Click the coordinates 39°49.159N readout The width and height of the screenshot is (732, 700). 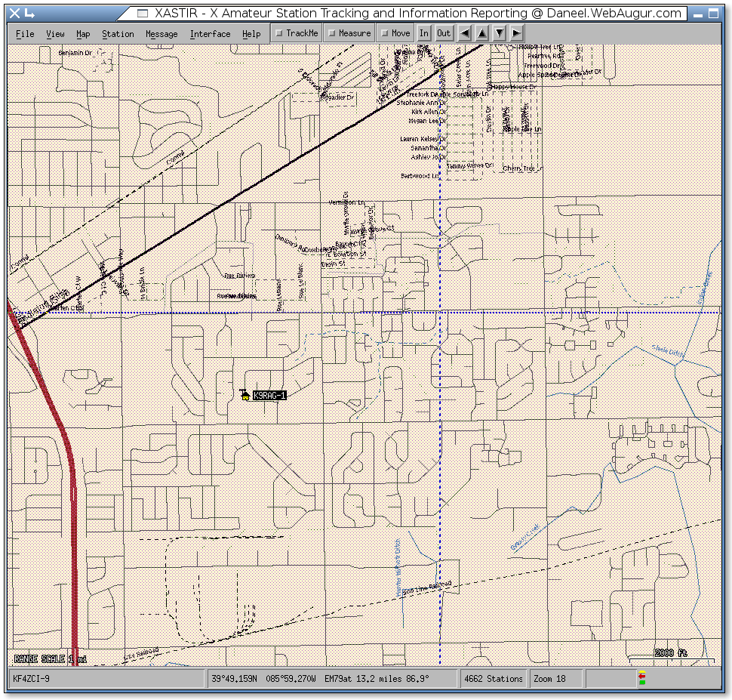pos(235,679)
